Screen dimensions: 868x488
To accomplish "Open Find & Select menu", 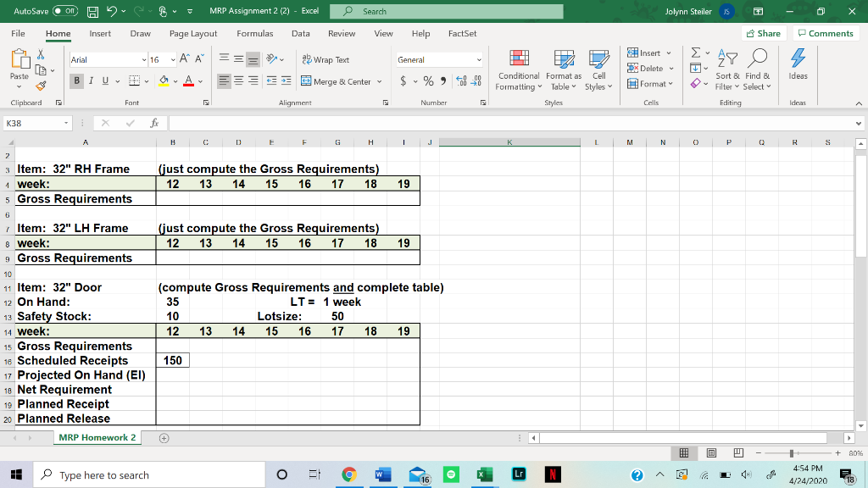I will (757, 70).
